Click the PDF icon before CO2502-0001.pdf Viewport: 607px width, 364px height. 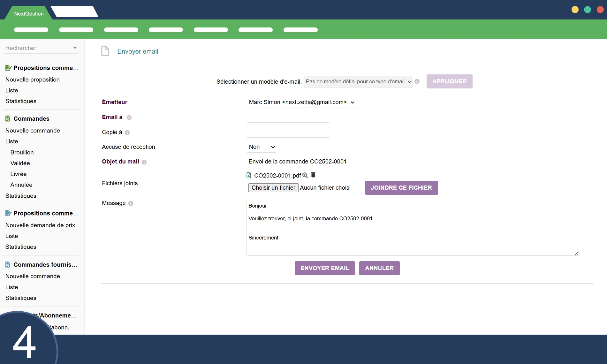click(249, 175)
